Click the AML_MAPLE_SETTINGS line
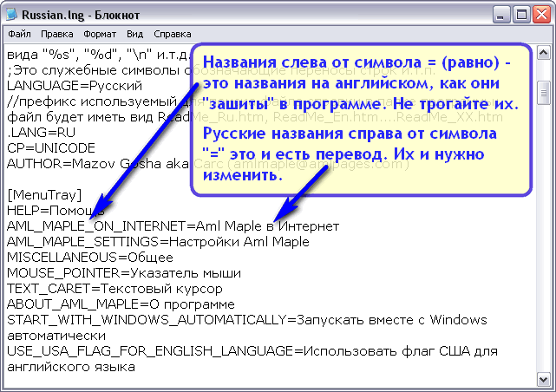The height and width of the screenshot is (392, 556). click(x=158, y=242)
